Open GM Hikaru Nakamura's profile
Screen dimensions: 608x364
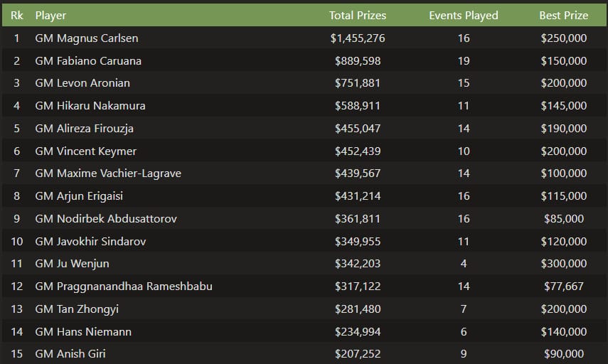pyautogui.click(x=90, y=106)
